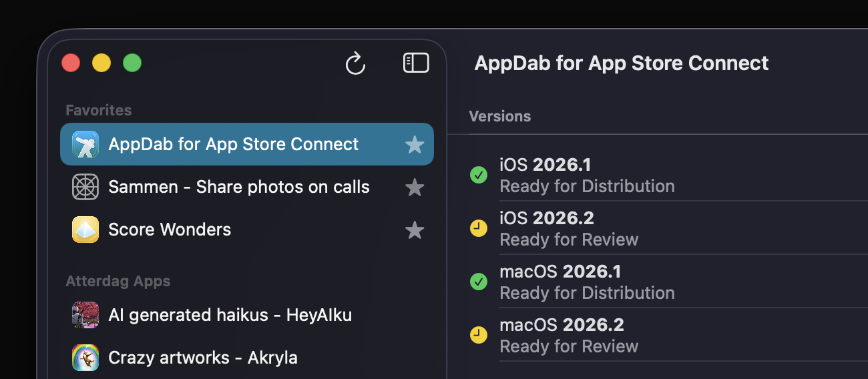
Task: Toggle the star for Score Wonders
Action: click(415, 230)
